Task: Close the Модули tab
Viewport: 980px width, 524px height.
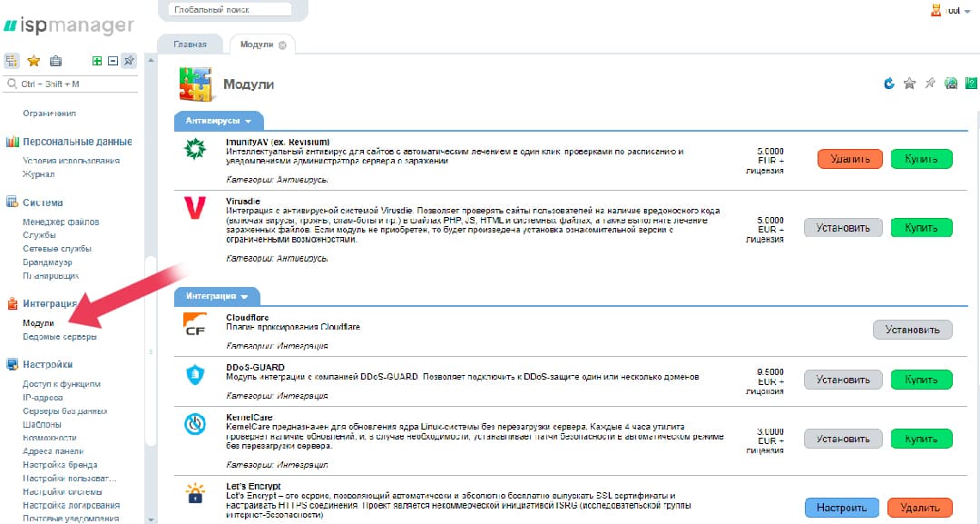Action: (282, 45)
